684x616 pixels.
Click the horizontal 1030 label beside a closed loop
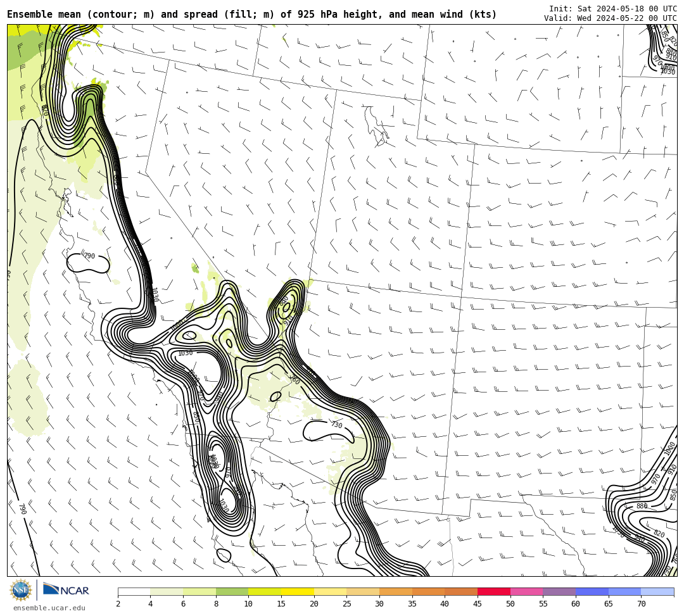[185, 353]
